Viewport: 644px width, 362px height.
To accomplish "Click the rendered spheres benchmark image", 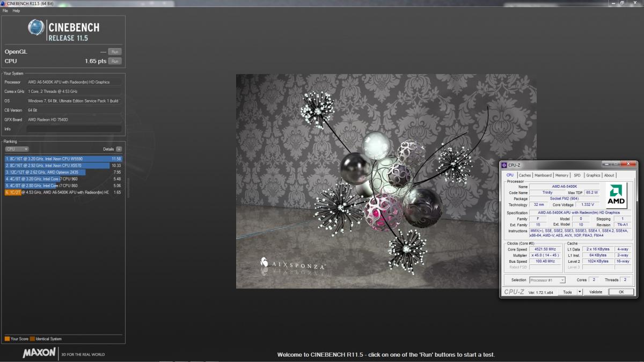I will pos(386,181).
